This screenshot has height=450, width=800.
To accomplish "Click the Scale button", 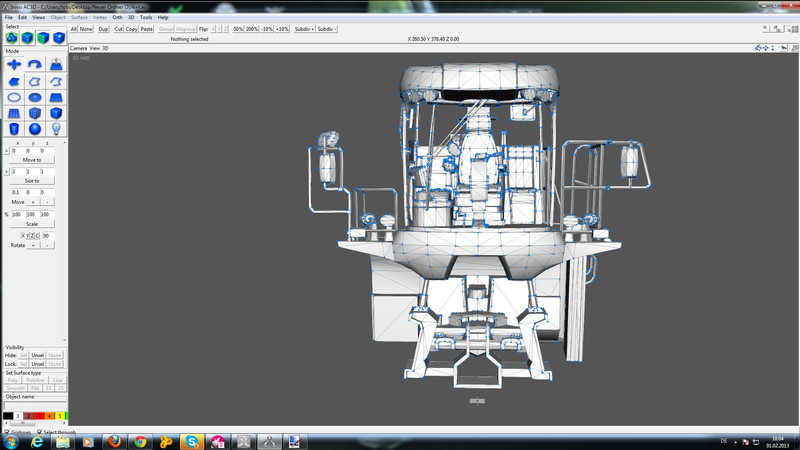I will pos(32,224).
